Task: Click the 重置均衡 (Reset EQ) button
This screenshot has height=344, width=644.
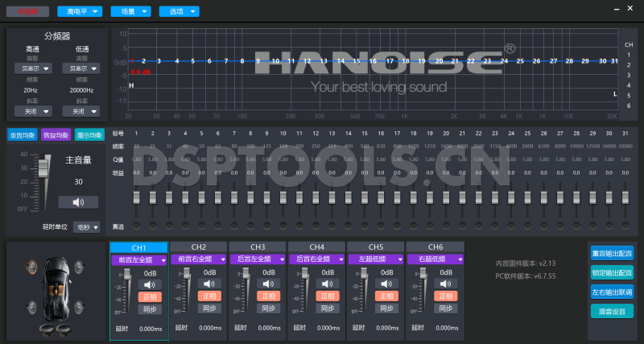Action: [x=21, y=135]
